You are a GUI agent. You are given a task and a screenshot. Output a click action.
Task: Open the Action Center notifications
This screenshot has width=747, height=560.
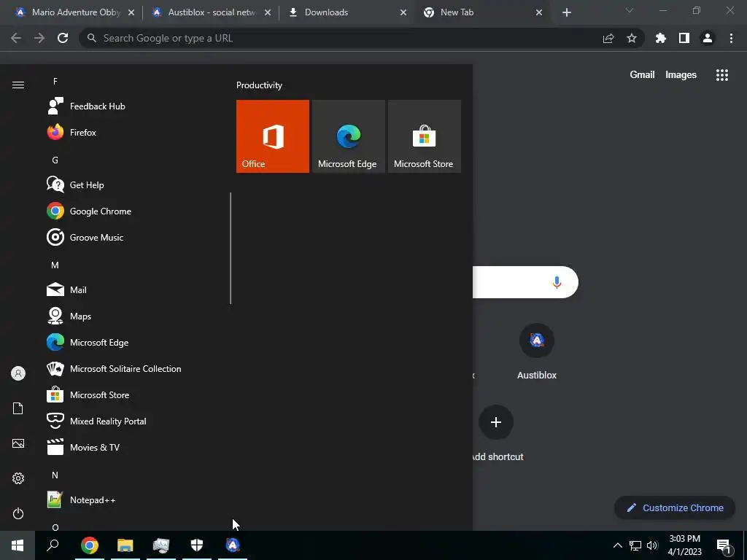[x=724, y=545]
